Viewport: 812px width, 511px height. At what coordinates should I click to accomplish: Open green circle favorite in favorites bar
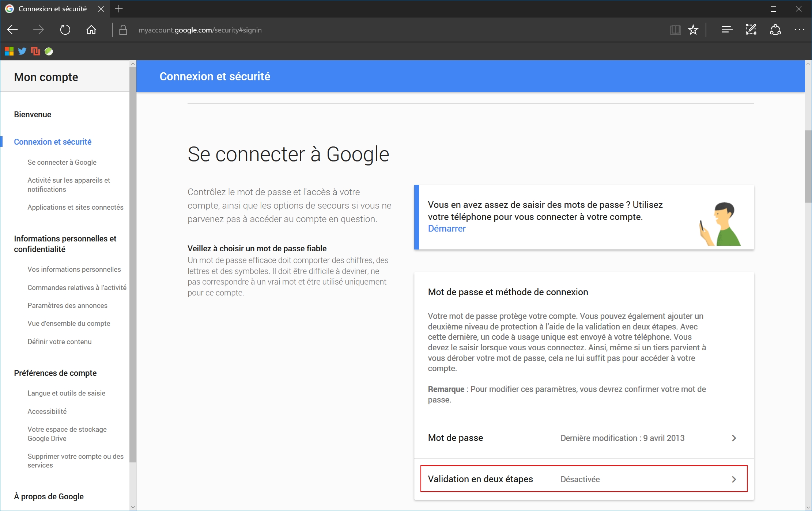coord(49,51)
